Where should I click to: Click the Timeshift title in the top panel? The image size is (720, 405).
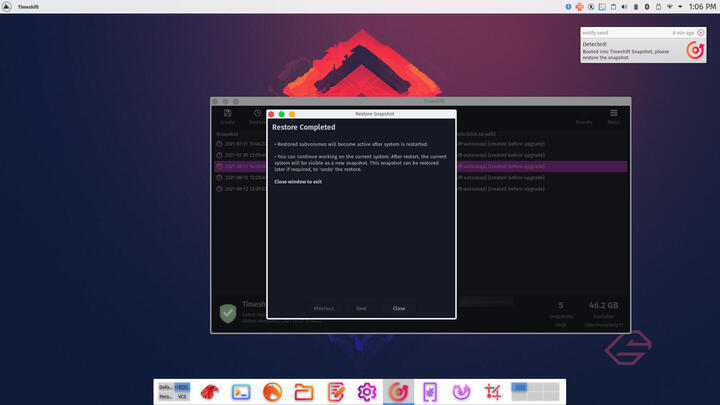(28, 7)
